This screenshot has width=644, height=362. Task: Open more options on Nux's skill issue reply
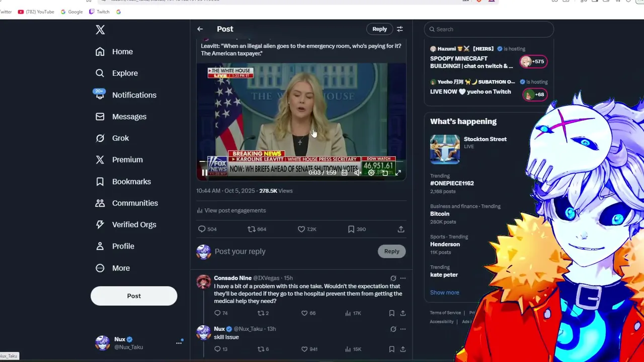tap(403, 329)
